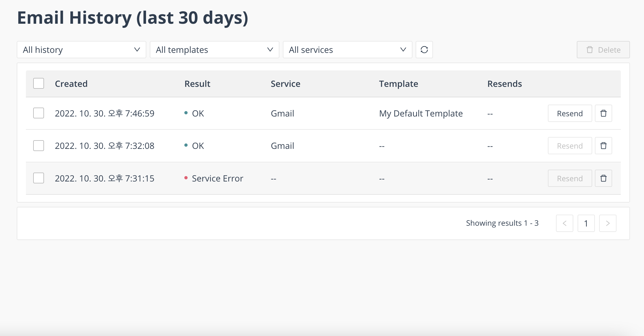
Task: Select page 1 in pagination
Action: coord(586,223)
